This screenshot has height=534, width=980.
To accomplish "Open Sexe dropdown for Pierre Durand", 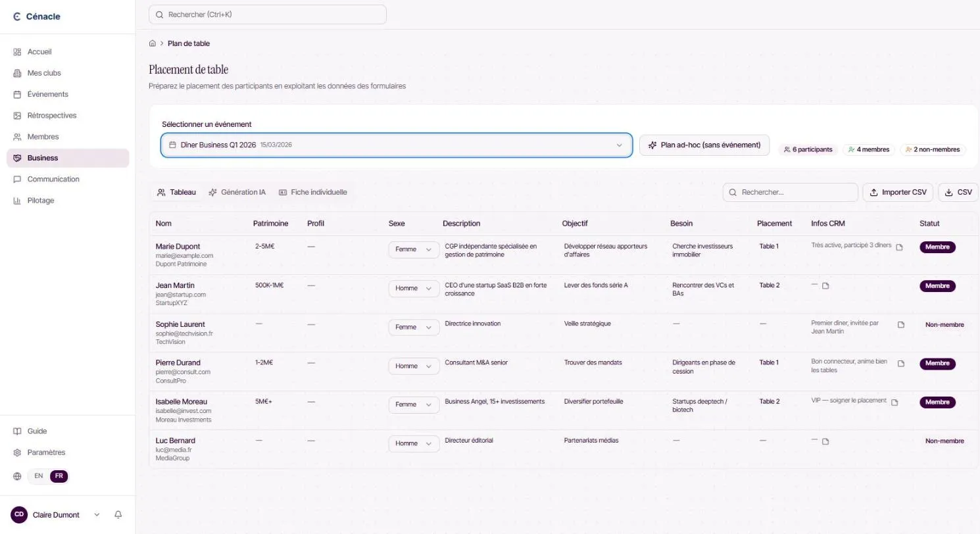I will pos(414,366).
